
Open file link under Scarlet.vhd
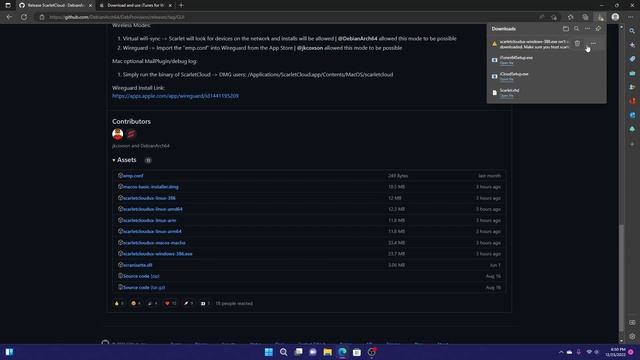(x=507, y=96)
